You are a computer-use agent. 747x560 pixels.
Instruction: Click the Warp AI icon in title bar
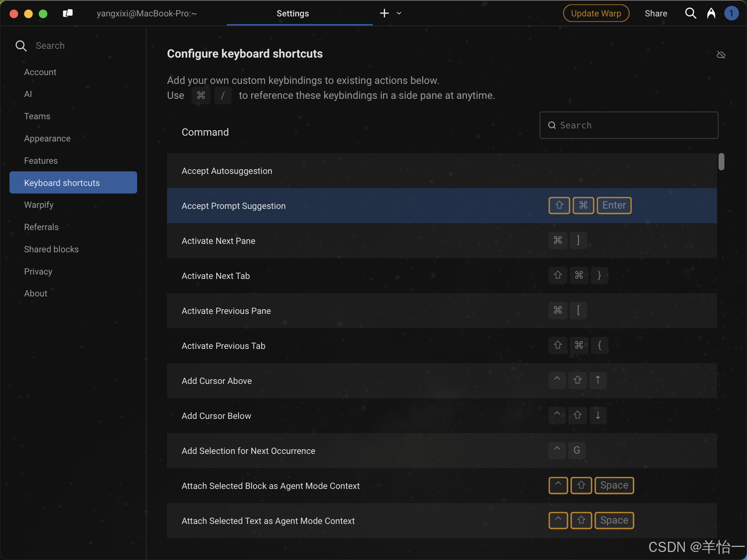(711, 13)
